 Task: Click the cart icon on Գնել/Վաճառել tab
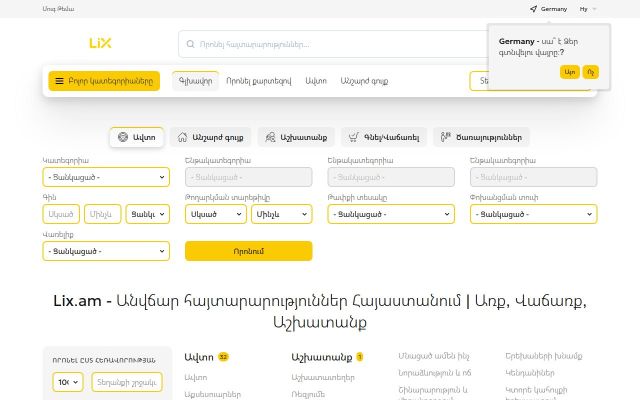(353, 137)
